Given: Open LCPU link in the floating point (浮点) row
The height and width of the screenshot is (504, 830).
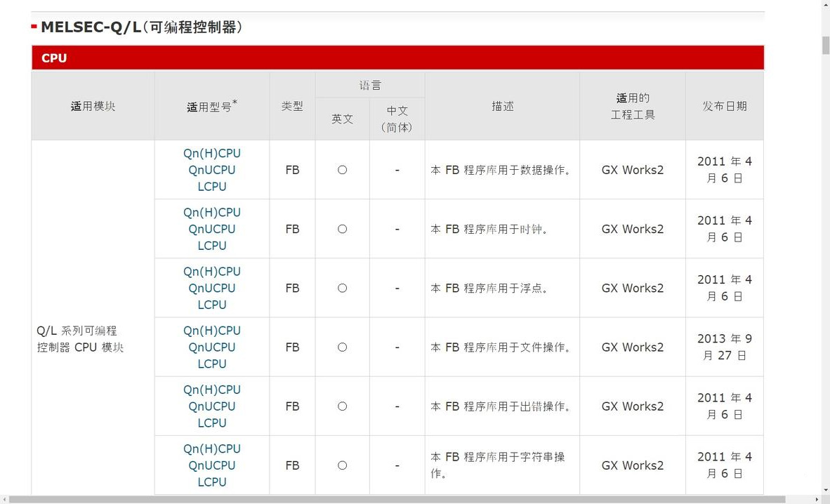Looking at the screenshot, I should coord(211,305).
